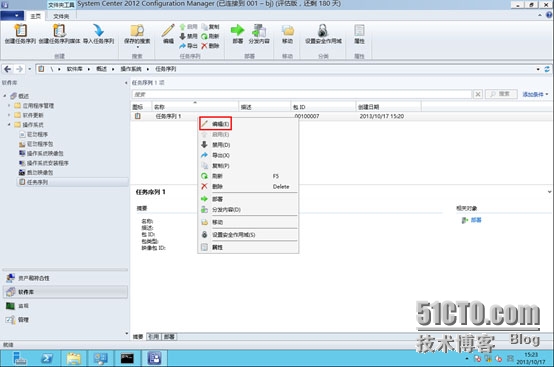The height and width of the screenshot is (367, 554).
Task: Open File Explorer from taskbar
Action: [73, 358]
